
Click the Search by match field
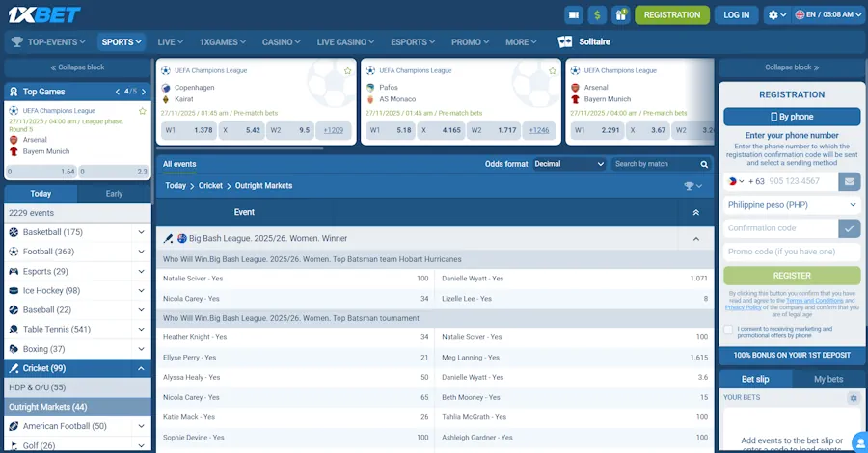656,164
